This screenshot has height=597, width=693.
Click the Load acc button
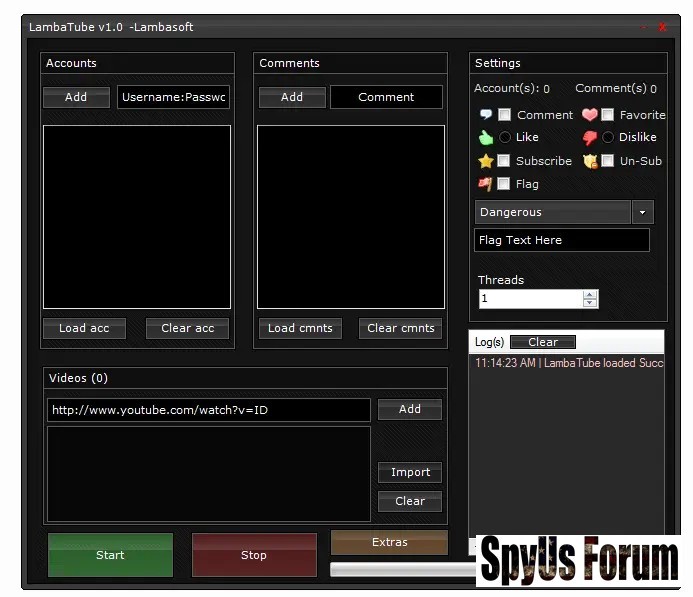coord(84,328)
